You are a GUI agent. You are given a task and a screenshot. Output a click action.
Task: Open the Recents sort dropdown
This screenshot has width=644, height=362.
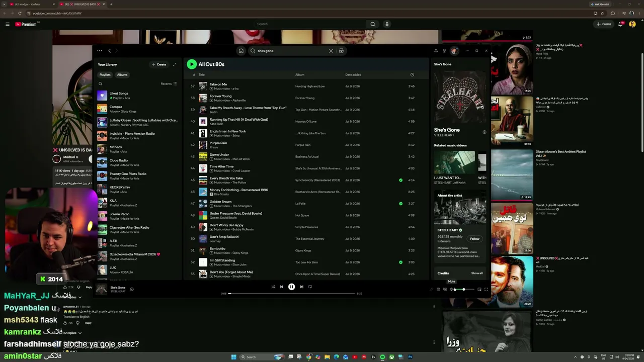(169, 84)
